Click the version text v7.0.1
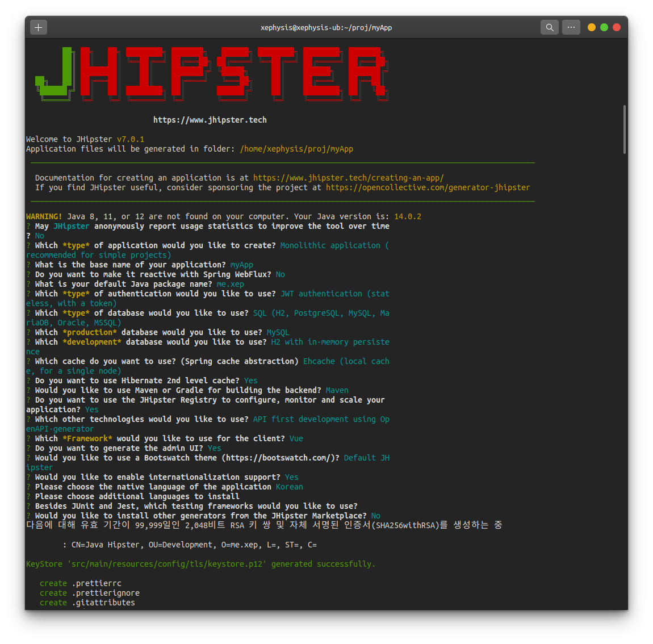653x644 pixels. 131,139
